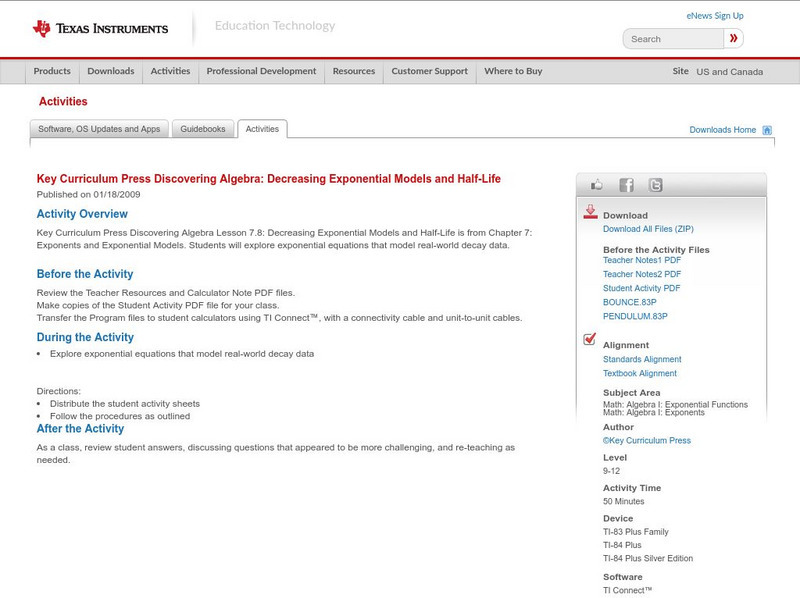Click the Texas Instruments logo
800x598 pixels.
point(100,29)
